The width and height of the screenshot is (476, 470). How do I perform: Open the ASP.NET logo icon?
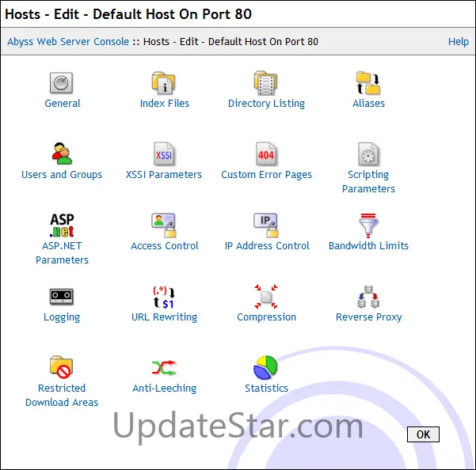tap(62, 226)
